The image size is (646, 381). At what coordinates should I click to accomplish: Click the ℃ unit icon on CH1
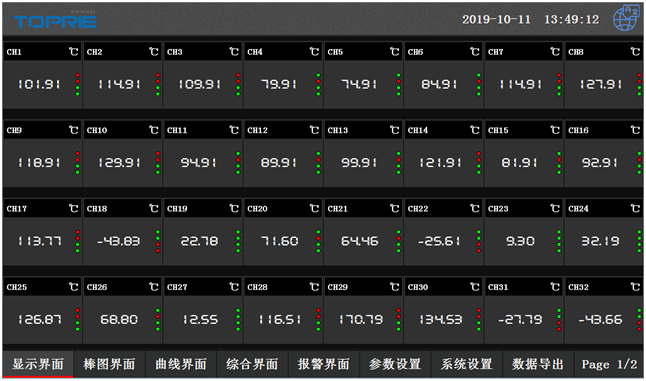(73, 51)
